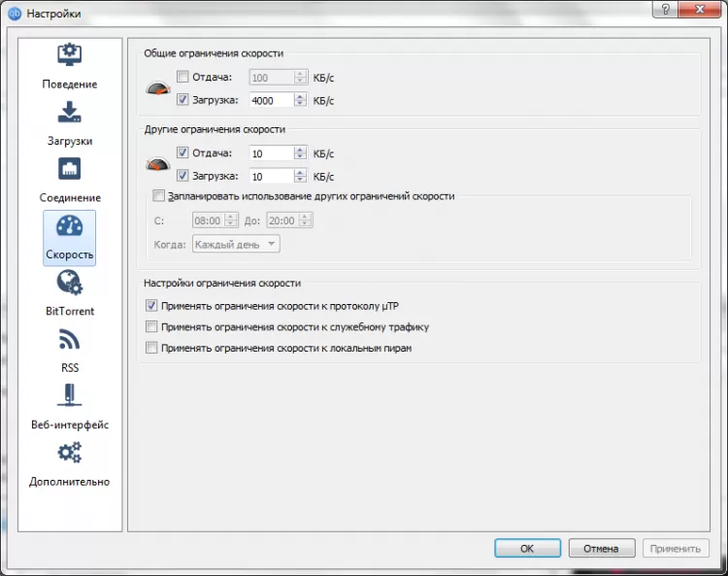Open the Поведение settings icon
728x576 pixels.
(70, 54)
